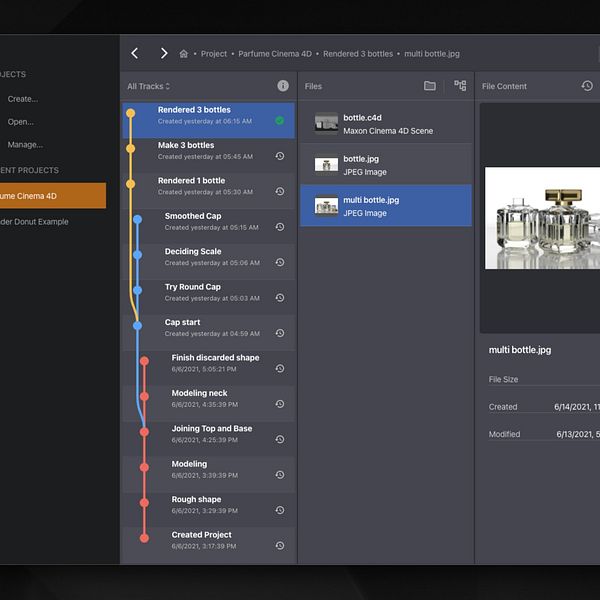Choose Open... in the sidebar
Viewport: 600px width, 600px height.
coord(21,122)
